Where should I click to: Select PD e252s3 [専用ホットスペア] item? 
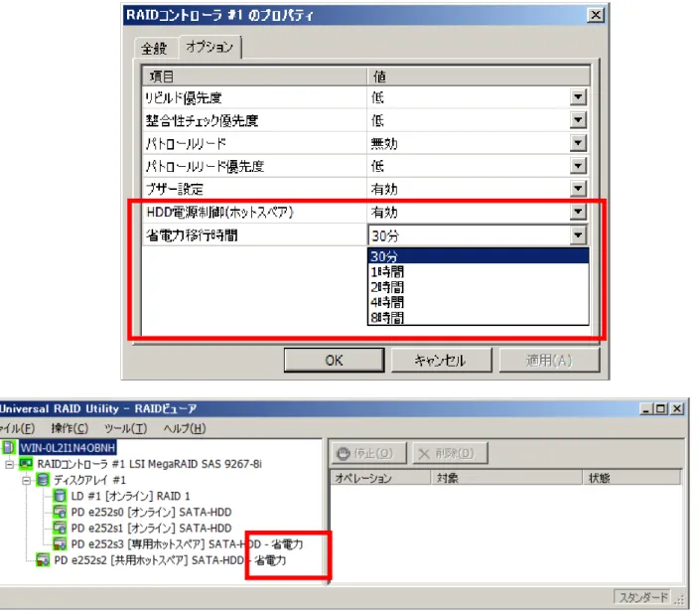(187, 544)
